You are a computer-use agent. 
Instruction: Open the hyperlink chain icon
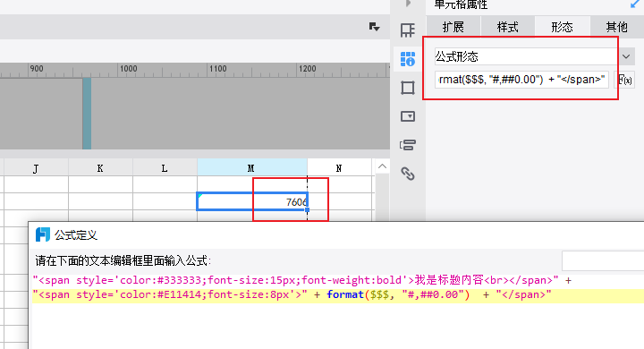[x=408, y=174]
